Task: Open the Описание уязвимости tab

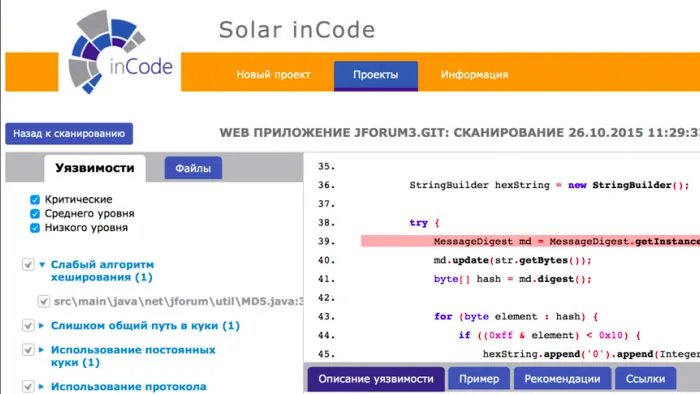Action: 376,379
